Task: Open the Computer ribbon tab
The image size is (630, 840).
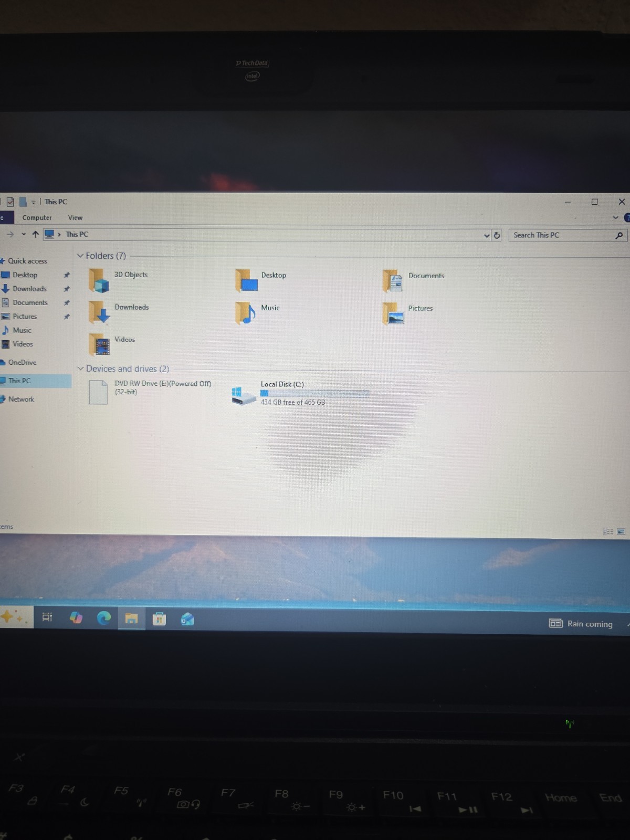Action: click(37, 217)
